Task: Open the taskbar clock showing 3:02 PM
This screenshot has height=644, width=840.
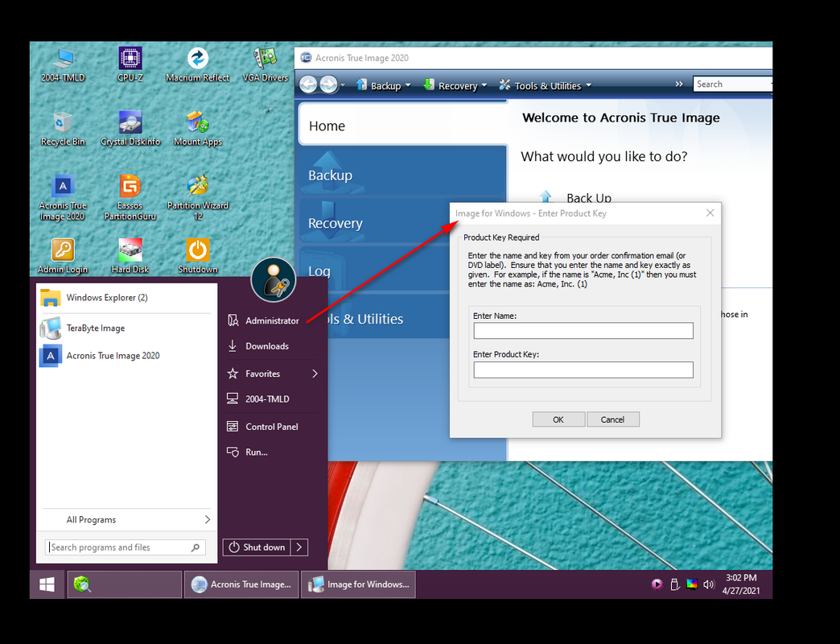Action: [741, 584]
